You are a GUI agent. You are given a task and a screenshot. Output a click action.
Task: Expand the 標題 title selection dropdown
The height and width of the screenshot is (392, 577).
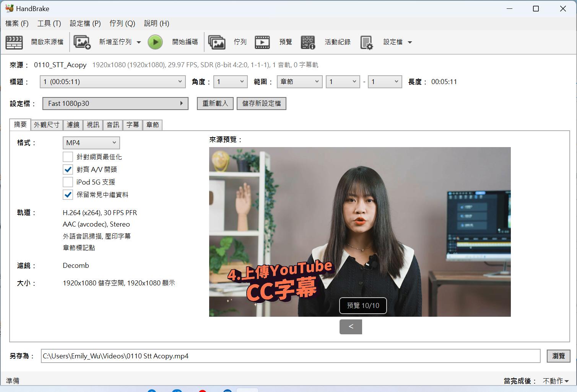point(112,81)
